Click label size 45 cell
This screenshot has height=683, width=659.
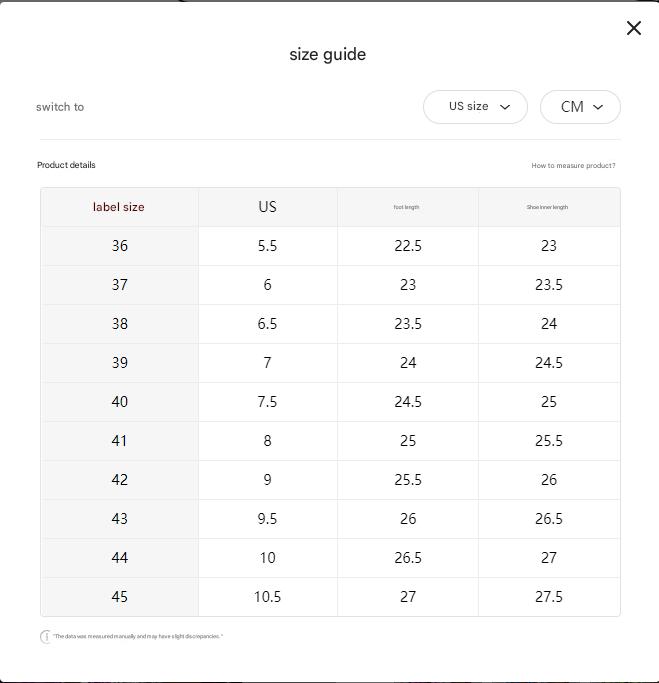(x=120, y=597)
